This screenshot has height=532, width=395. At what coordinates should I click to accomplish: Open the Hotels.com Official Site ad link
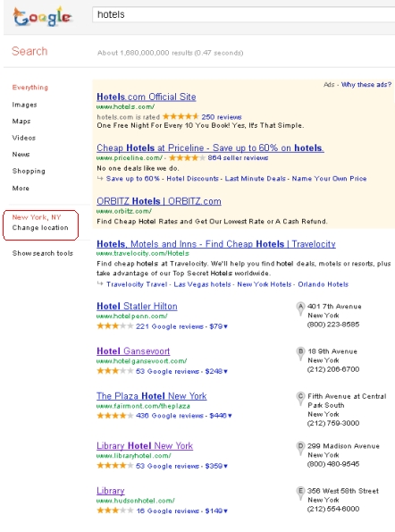coord(147,97)
